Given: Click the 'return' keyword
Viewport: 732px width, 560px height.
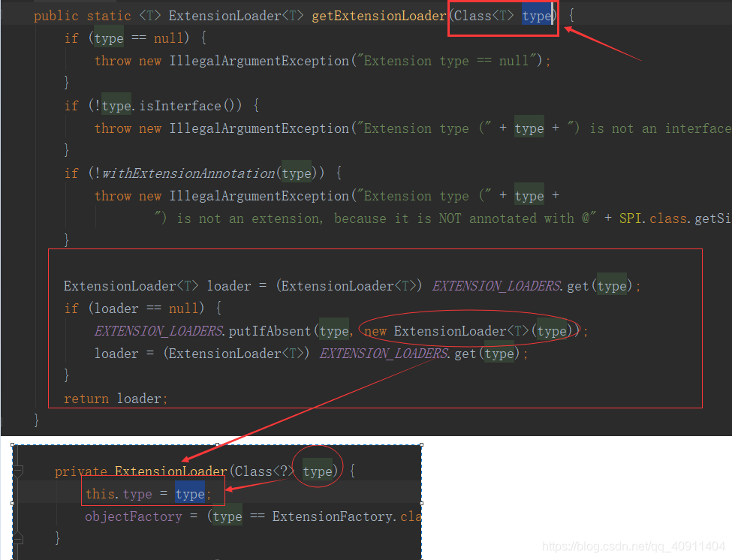Looking at the screenshot, I should (86, 399).
